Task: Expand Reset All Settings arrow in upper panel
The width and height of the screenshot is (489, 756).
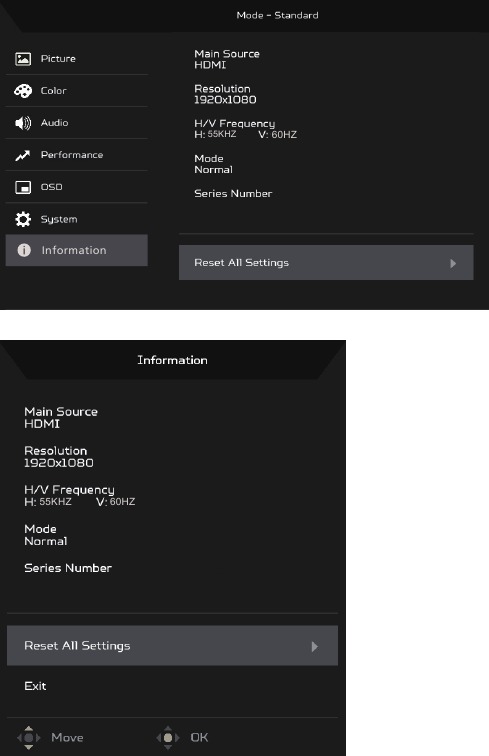Action: point(453,263)
